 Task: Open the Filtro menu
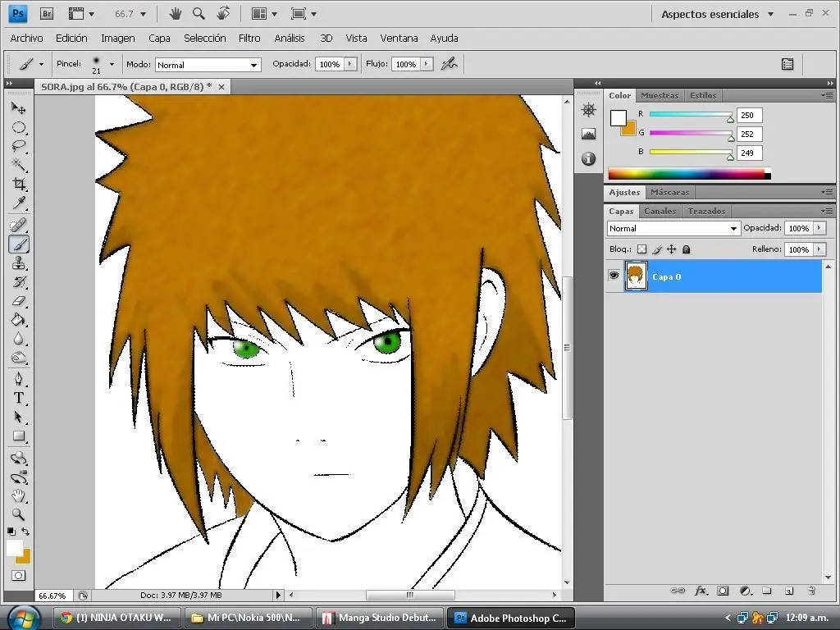[249, 38]
